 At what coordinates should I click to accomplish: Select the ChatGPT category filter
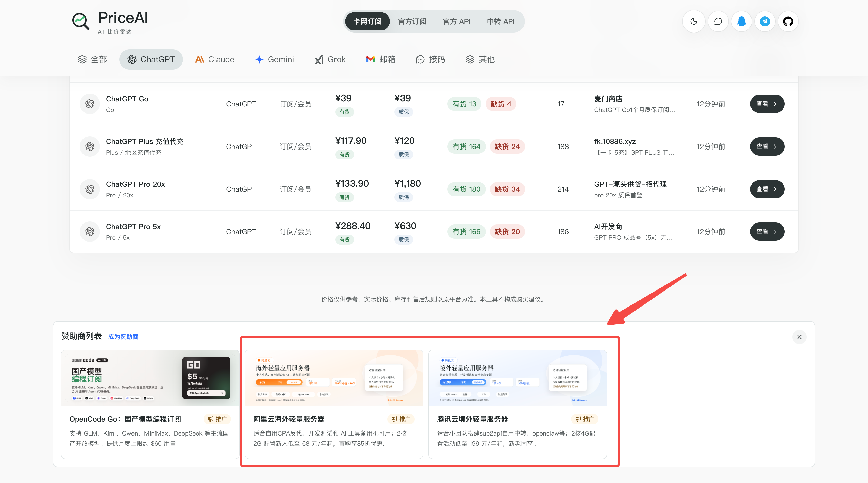click(x=151, y=59)
